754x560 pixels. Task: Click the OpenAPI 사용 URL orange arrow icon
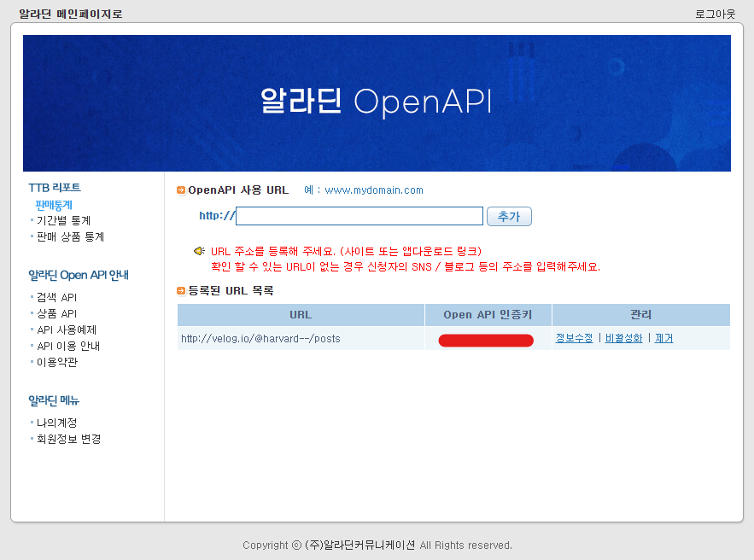181,190
